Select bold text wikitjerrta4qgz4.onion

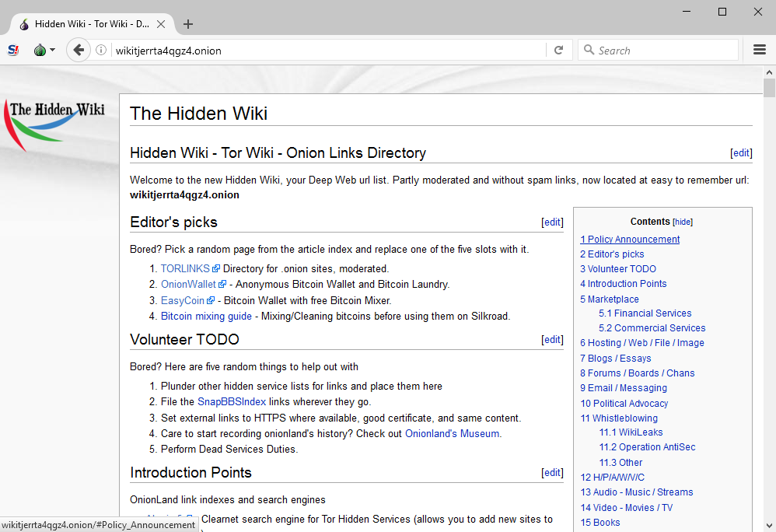click(184, 195)
